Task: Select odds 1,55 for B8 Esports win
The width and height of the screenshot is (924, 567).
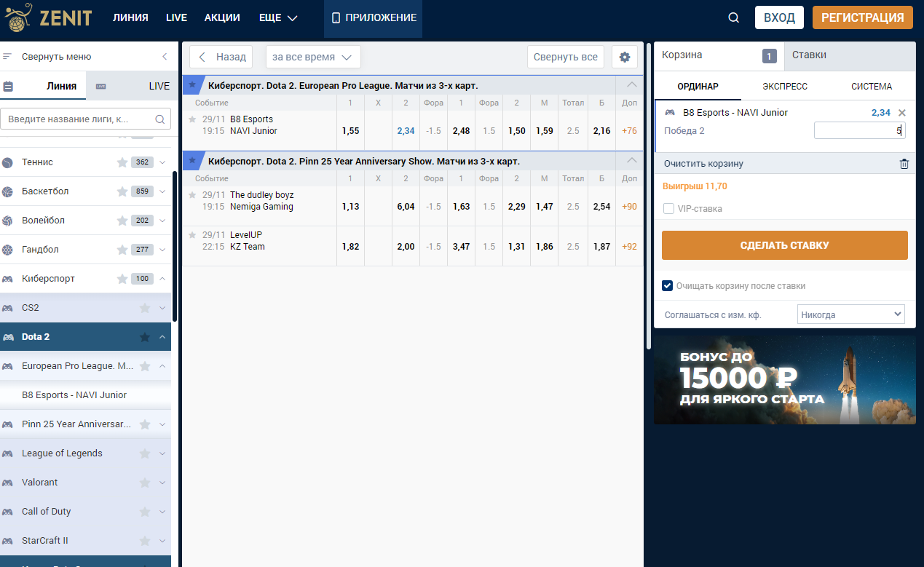Action: [x=350, y=131]
